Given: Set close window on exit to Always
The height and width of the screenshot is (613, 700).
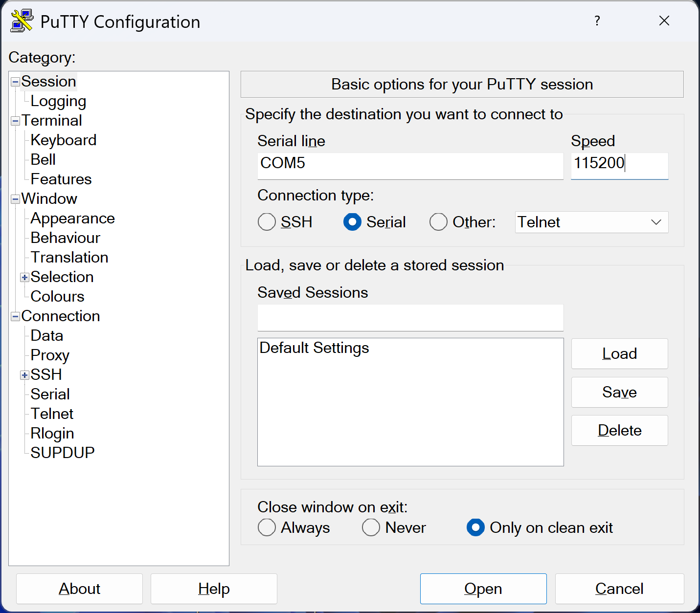Looking at the screenshot, I should click(267, 527).
